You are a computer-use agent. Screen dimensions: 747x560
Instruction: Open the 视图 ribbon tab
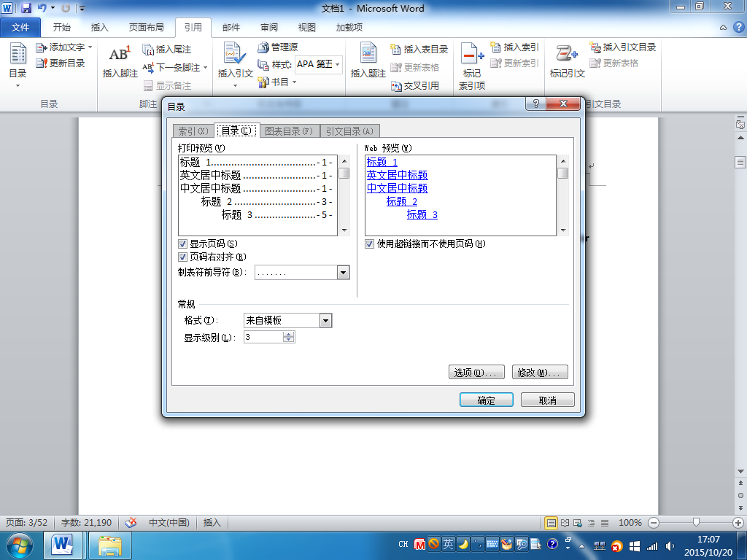tap(307, 28)
